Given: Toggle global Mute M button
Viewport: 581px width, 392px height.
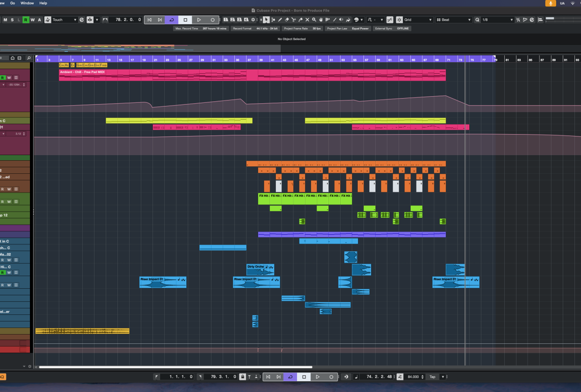Looking at the screenshot, I should (x=6, y=20).
